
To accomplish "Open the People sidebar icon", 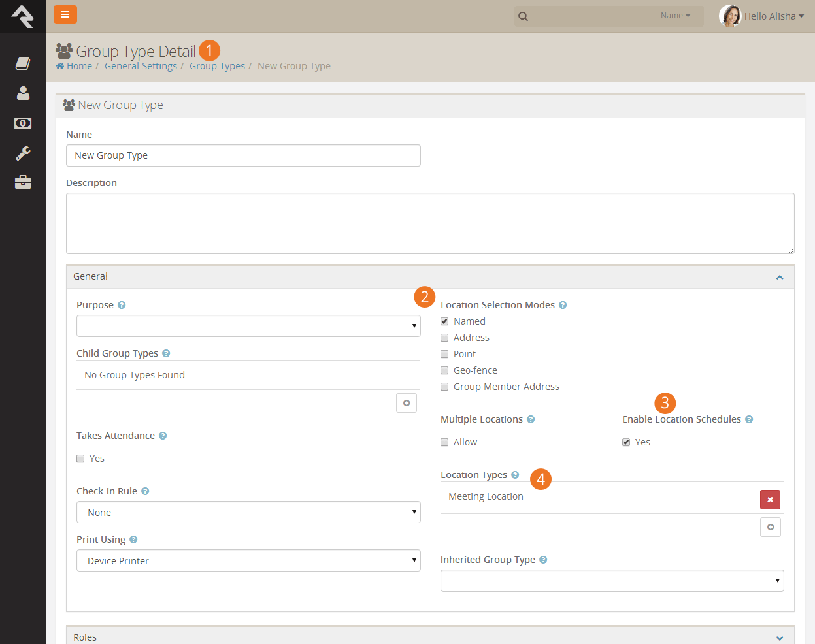I will click(x=23, y=93).
